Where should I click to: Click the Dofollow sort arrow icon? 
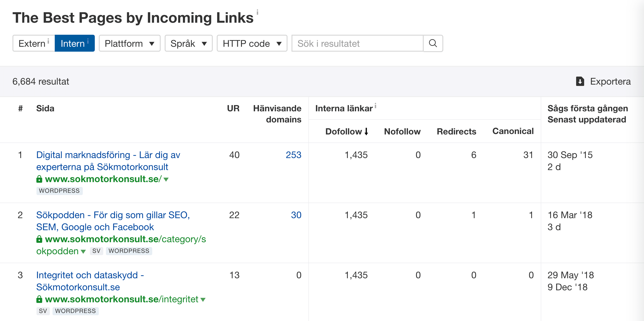tap(366, 131)
